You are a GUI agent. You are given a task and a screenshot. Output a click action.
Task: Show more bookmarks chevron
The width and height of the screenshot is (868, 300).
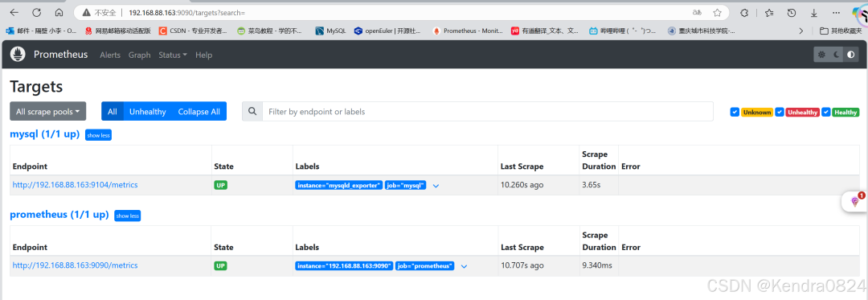pyautogui.click(x=801, y=31)
